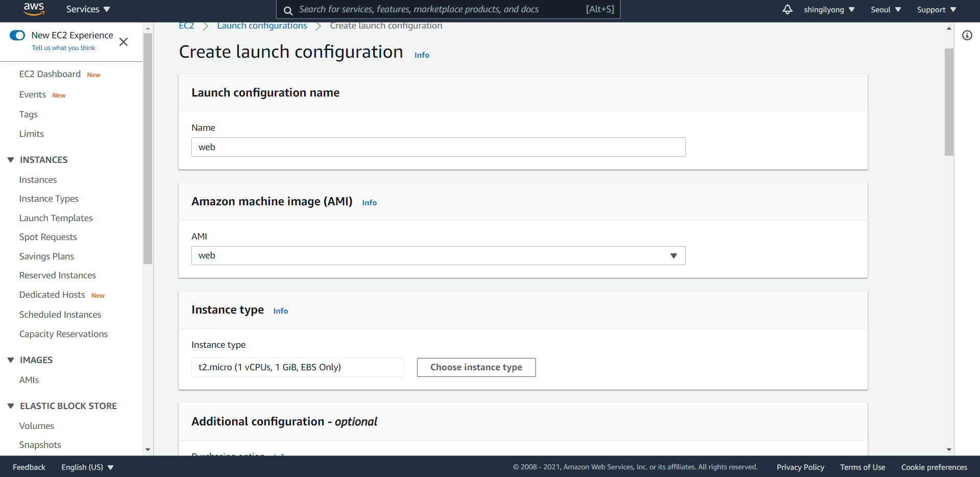
Task: Open Instance Types in the sidebar
Action: [49, 199]
